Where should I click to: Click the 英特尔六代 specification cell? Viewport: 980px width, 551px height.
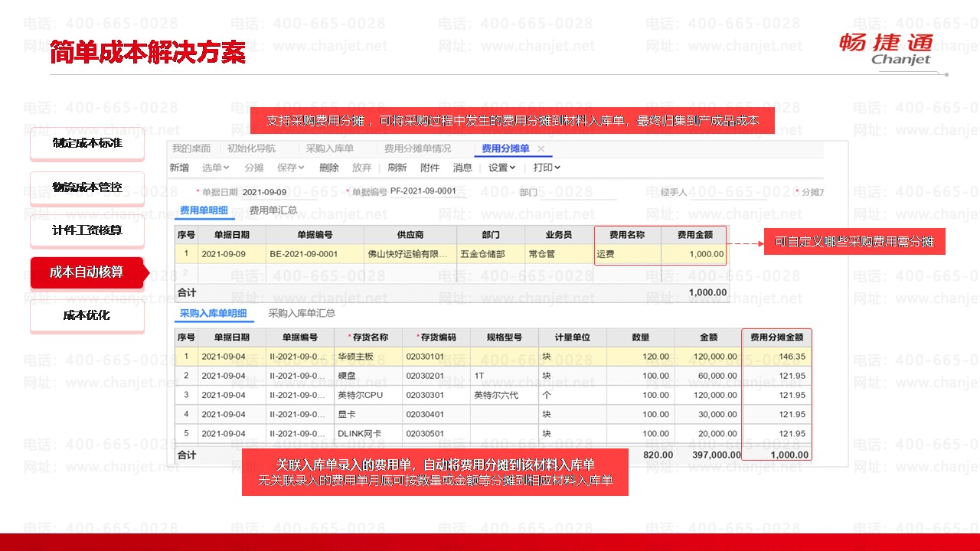(504, 395)
